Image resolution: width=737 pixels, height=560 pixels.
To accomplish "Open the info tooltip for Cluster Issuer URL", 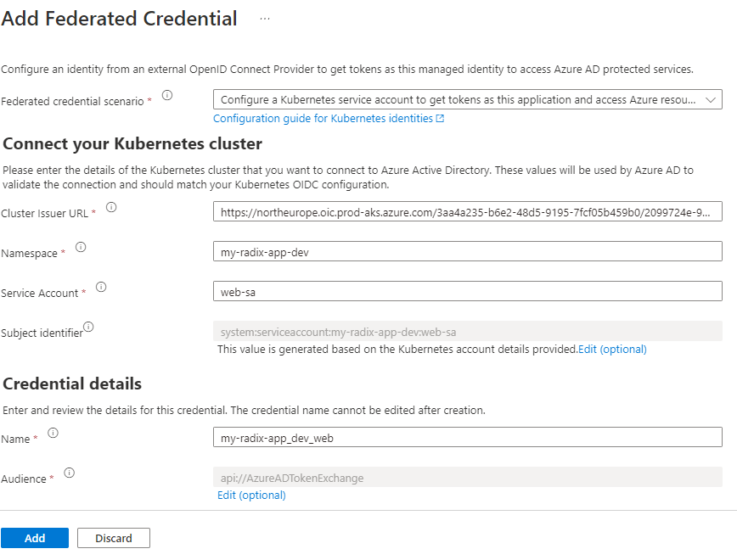I will click(x=111, y=207).
